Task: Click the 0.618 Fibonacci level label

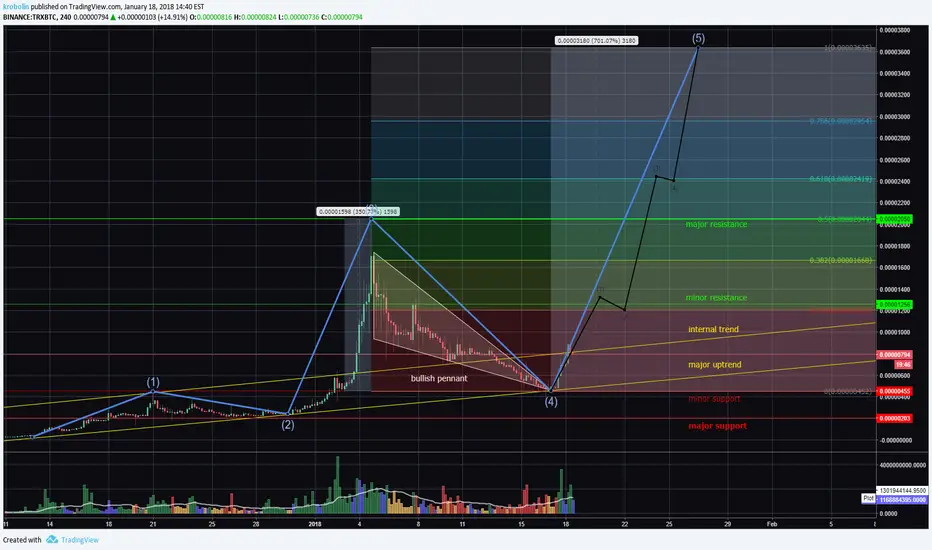Action: [x=840, y=178]
